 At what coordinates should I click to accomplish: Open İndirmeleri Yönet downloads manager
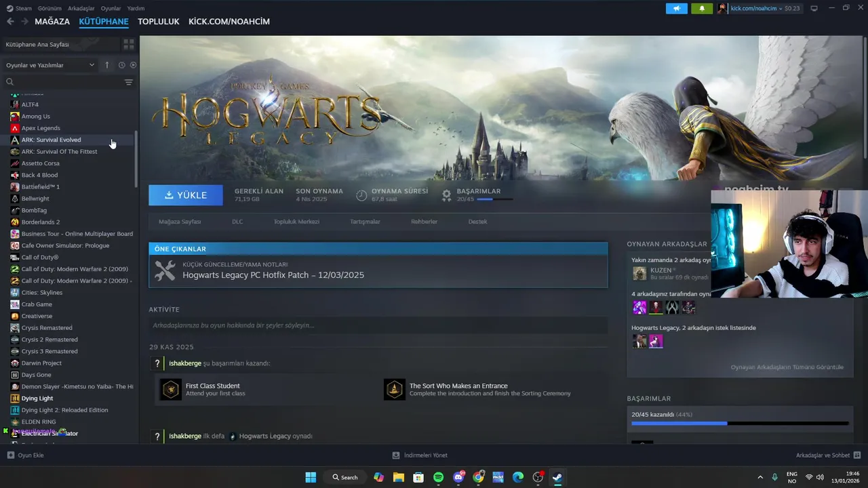[x=420, y=455]
